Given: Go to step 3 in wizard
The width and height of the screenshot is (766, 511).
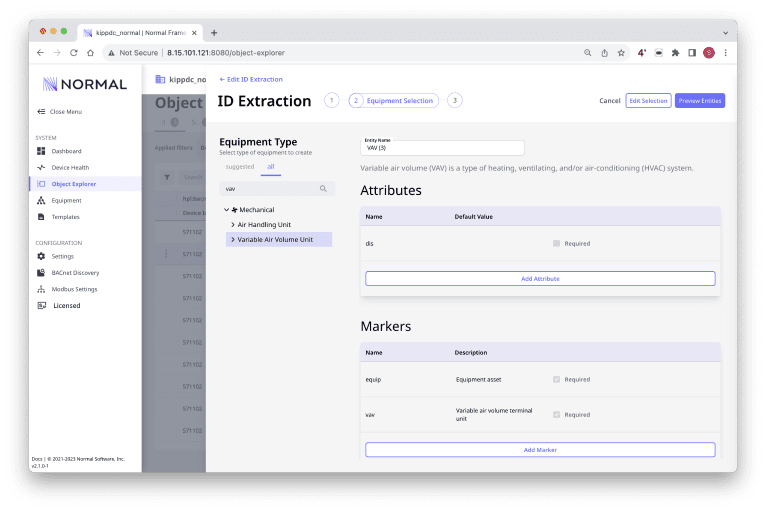Looking at the screenshot, I should 455,100.
